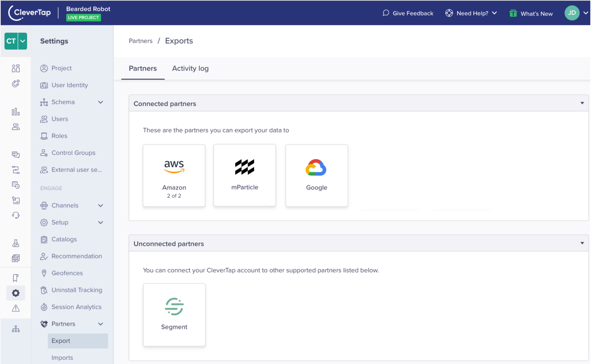Screen dimensions: 591x364
Task: Click the CT project switcher icon
Action: (x=11, y=41)
